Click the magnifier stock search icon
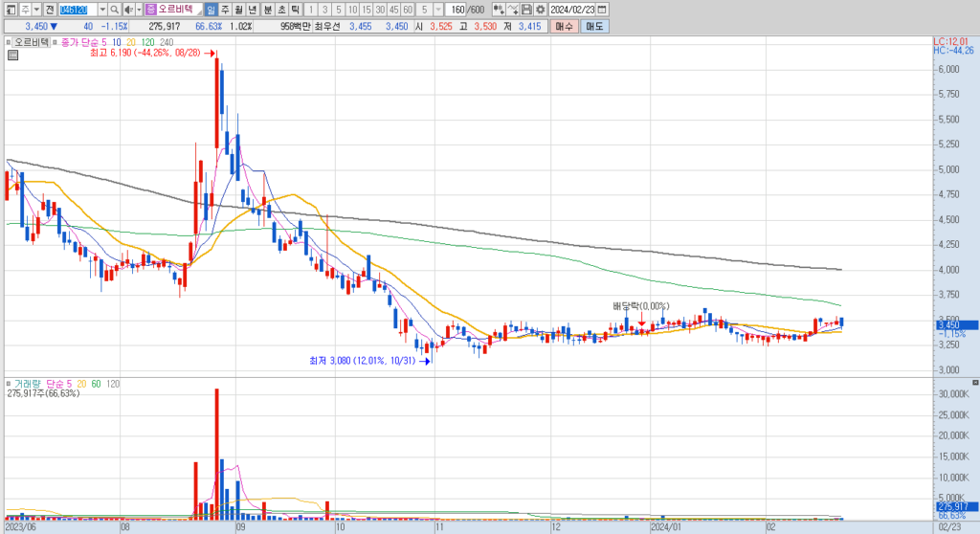 point(115,10)
